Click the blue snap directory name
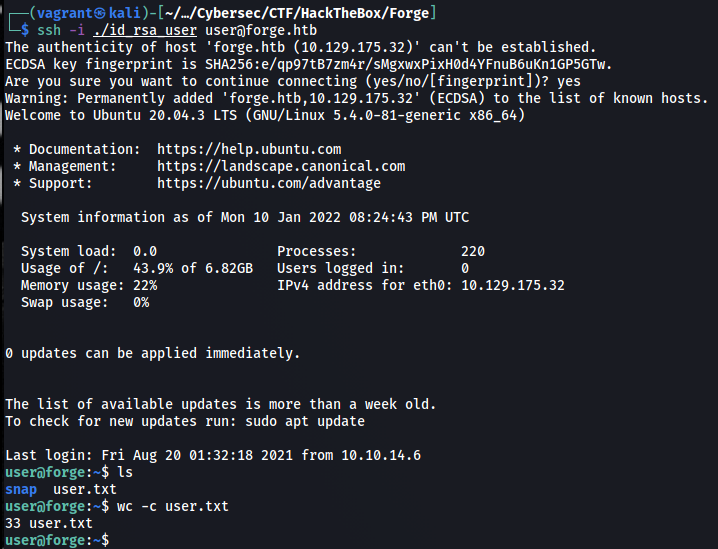 [21, 489]
